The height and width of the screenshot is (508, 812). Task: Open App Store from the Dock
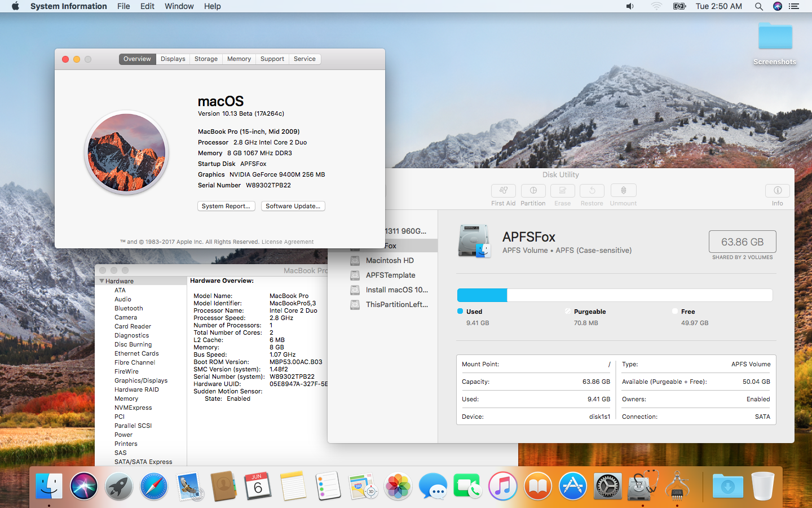click(x=573, y=486)
